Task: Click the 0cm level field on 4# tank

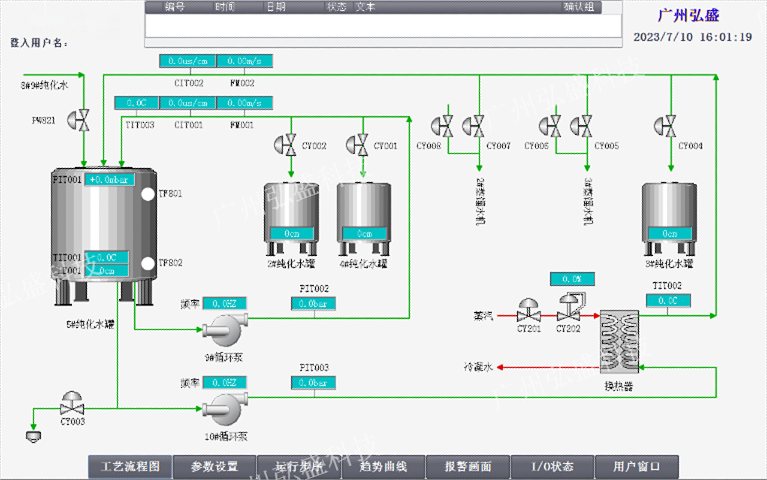Action: pos(364,234)
